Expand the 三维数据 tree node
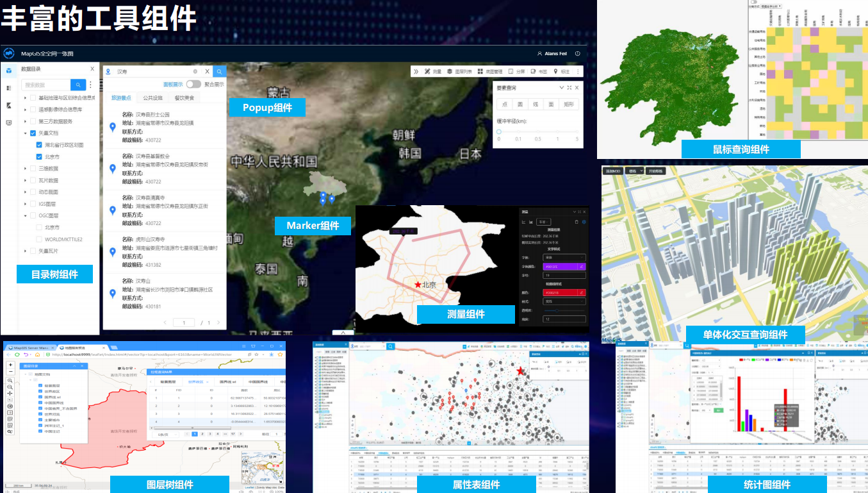The width and height of the screenshot is (868, 493). tap(25, 169)
